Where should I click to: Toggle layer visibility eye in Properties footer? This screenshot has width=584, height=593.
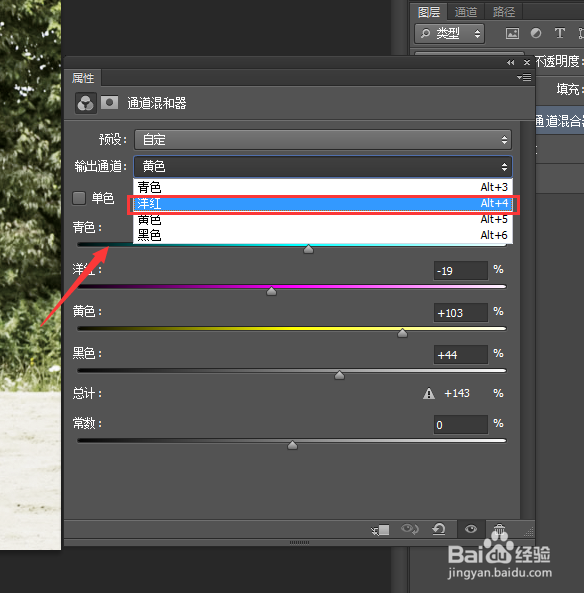click(471, 529)
